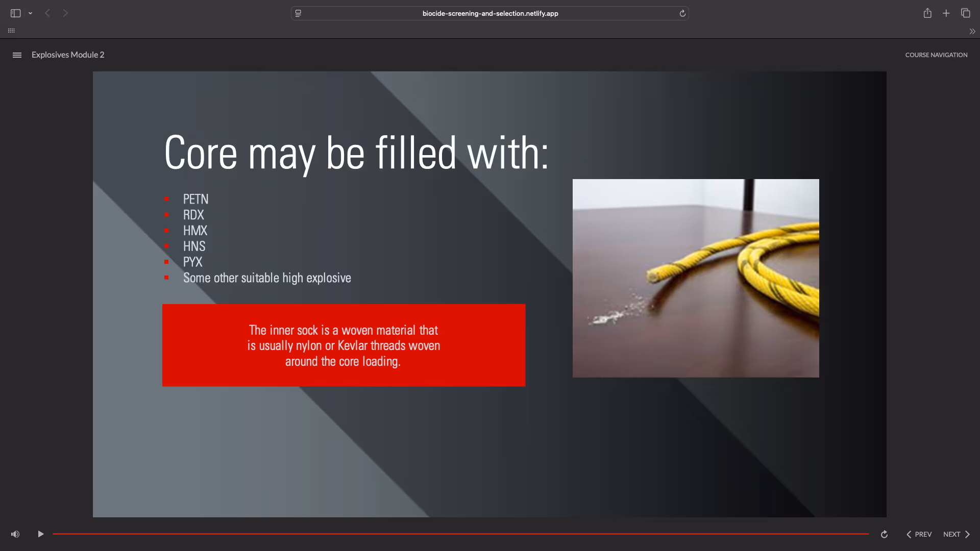Open COURSE NAVIGATION menu
The height and width of the screenshot is (551, 980).
936,55
